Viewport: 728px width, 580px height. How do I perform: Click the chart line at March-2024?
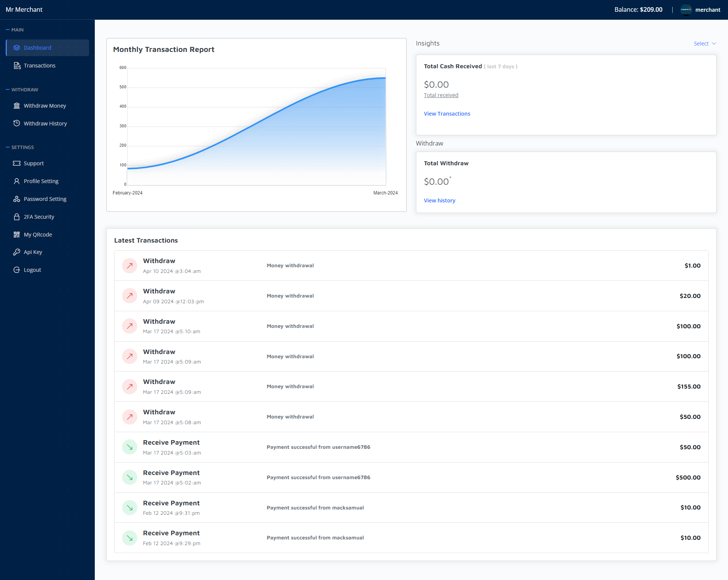pyautogui.click(x=385, y=78)
